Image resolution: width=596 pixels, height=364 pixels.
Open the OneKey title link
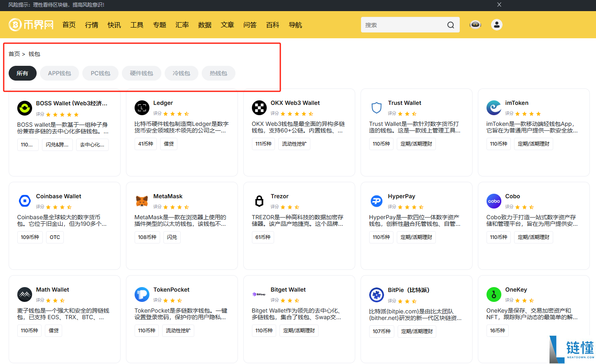pos(516,290)
